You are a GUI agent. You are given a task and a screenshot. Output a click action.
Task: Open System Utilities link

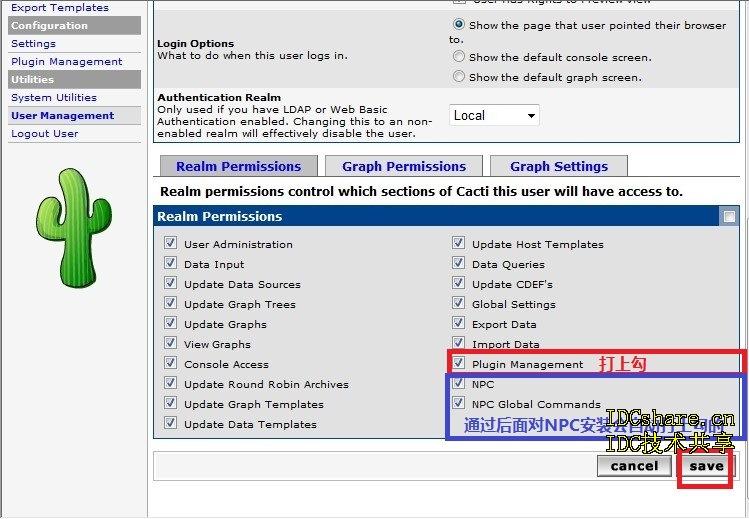54,97
